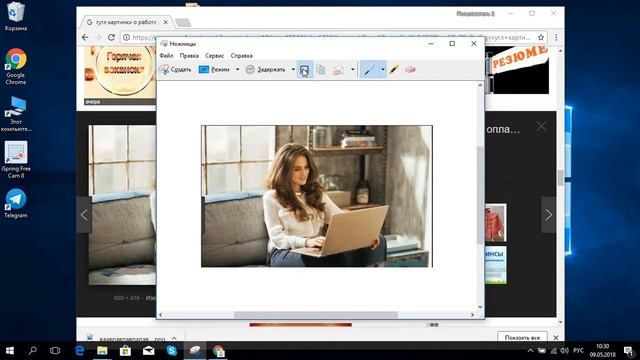Click the scroll left arrow in Snipping Tool
This screenshot has height=360, width=640.
[x=160, y=315]
